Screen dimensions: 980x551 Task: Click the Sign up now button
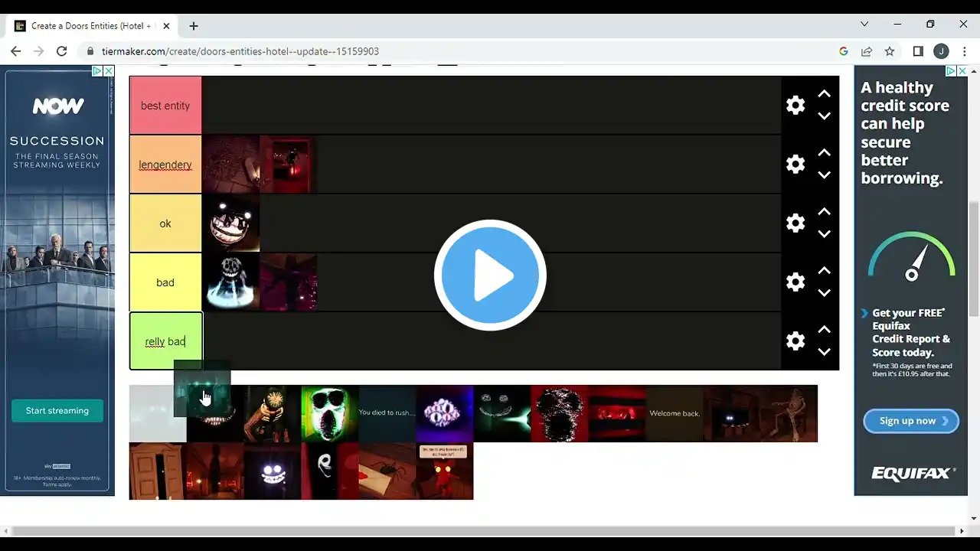pyautogui.click(x=911, y=421)
